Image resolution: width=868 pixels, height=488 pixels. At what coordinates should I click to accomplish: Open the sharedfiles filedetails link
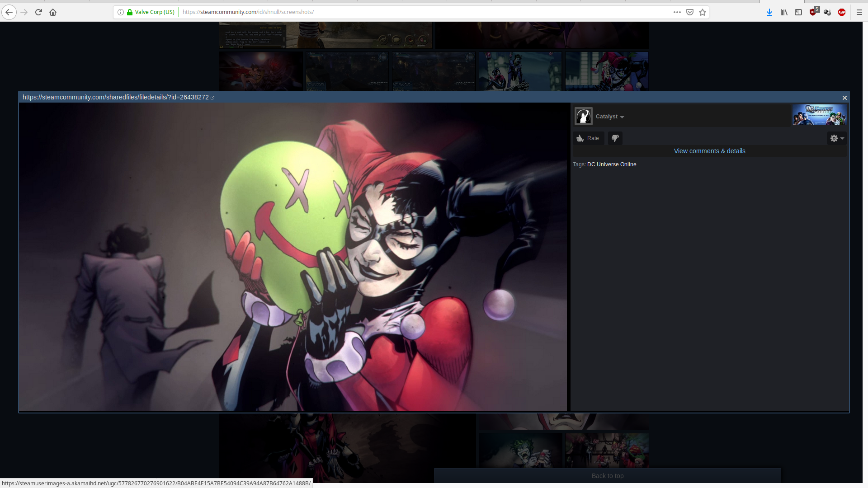point(118,97)
